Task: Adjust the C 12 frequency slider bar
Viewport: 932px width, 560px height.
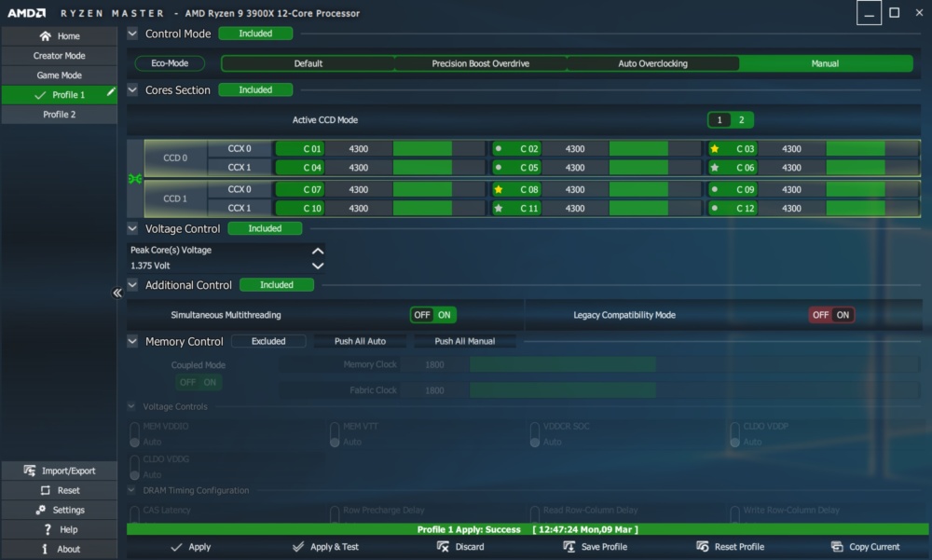Action: tap(872, 208)
